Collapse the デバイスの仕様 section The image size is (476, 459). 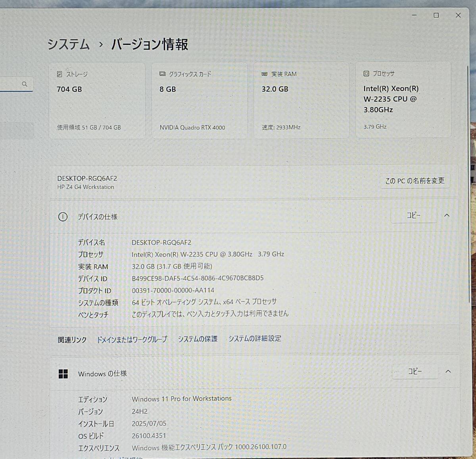pyautogui.click(x=447, y=215)
